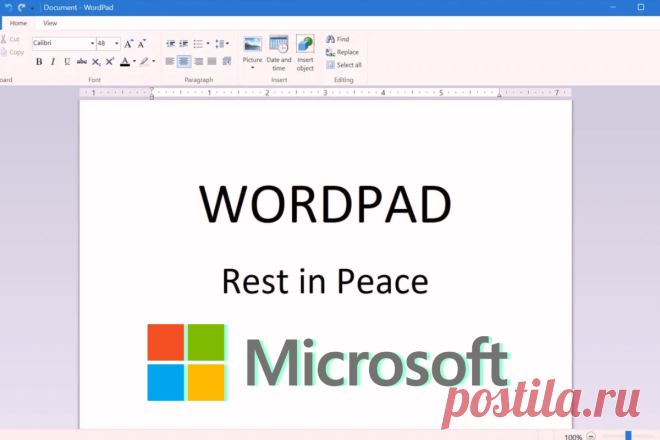
Task: Switch to the View ribbon tab
Action: pos(50,23)
